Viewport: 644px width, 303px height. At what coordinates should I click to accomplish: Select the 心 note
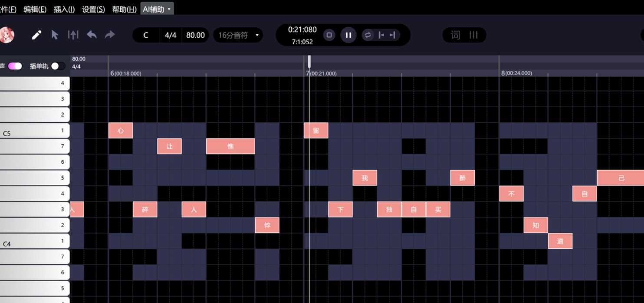121,130
